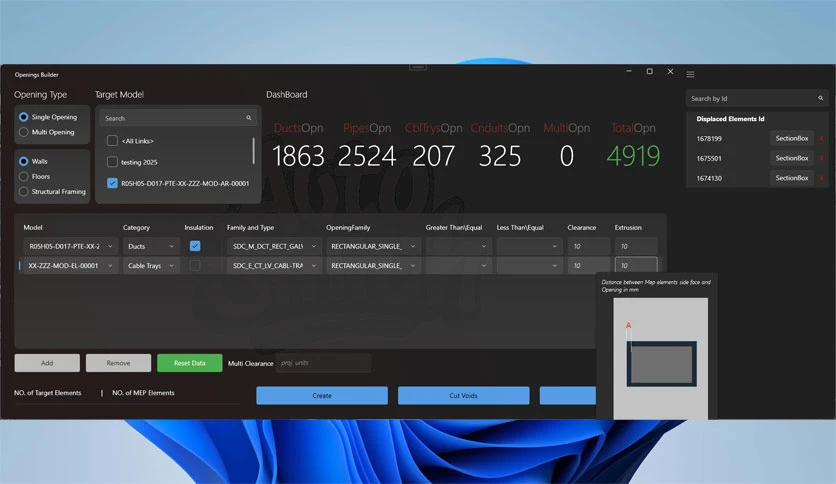Click the CnduitsOpn count 325

[x=500, y=156]
